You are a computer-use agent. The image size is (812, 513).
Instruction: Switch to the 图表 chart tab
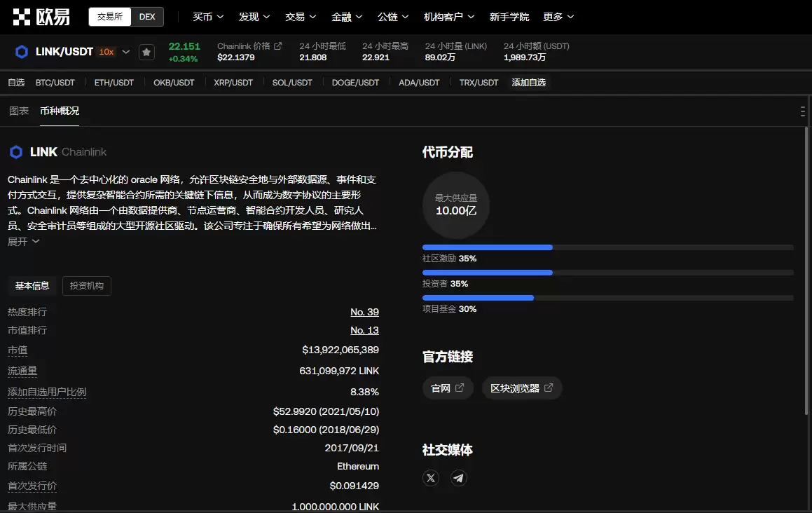[19, 111]
